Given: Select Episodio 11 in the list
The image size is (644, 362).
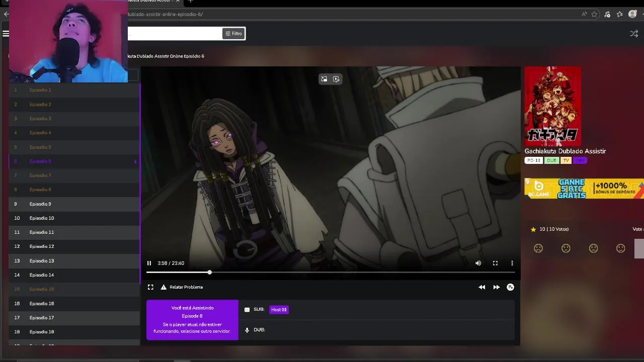Looking at the screenshot, I should tap(74, 232).
